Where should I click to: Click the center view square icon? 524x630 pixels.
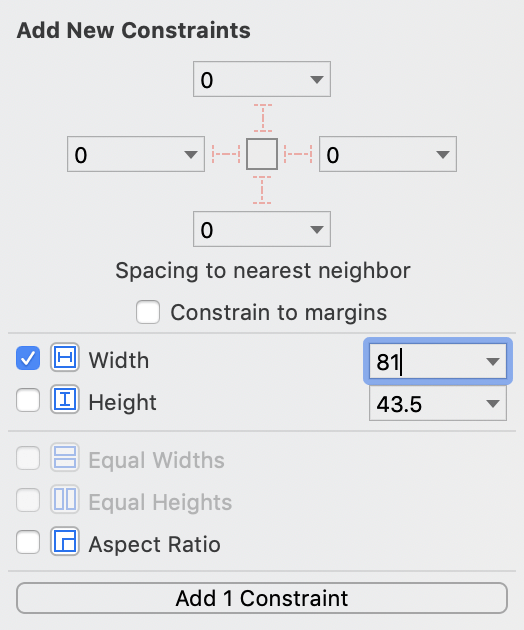coord(262,154)
